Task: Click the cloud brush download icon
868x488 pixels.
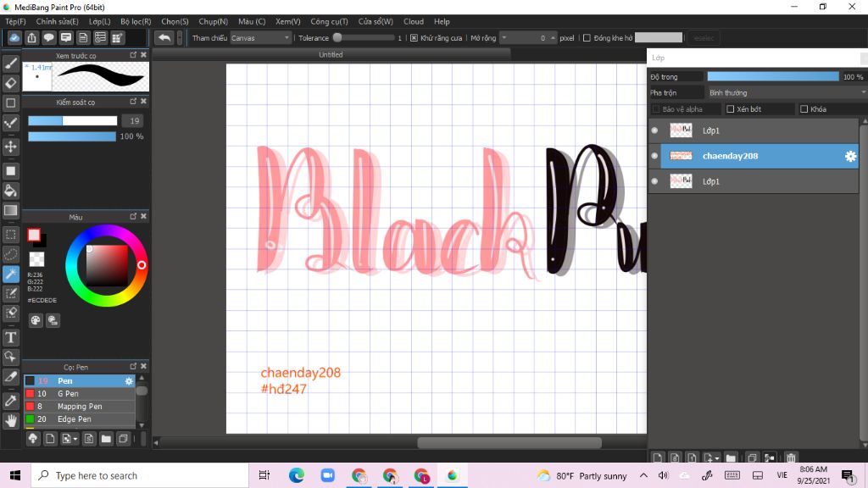Action: 33,439
